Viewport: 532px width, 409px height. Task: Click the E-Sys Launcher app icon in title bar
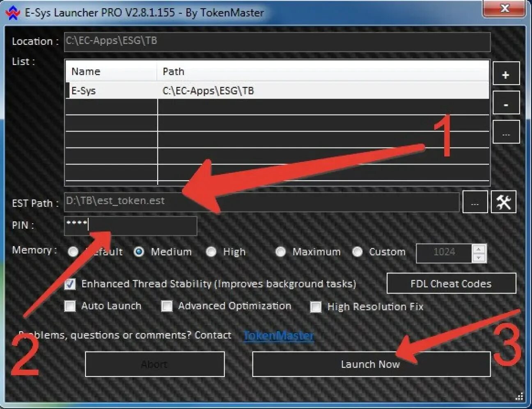(13, 13)
